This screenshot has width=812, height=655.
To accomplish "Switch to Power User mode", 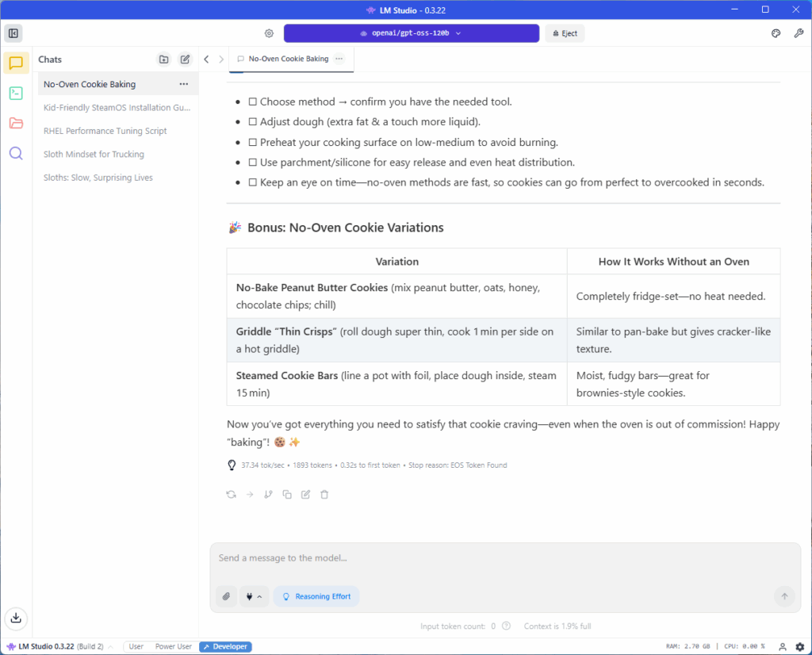I will click(x=173, y=646).
